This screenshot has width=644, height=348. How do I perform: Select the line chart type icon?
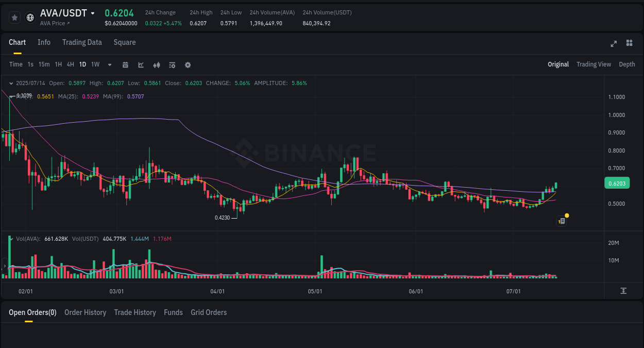tap(141, 64)
